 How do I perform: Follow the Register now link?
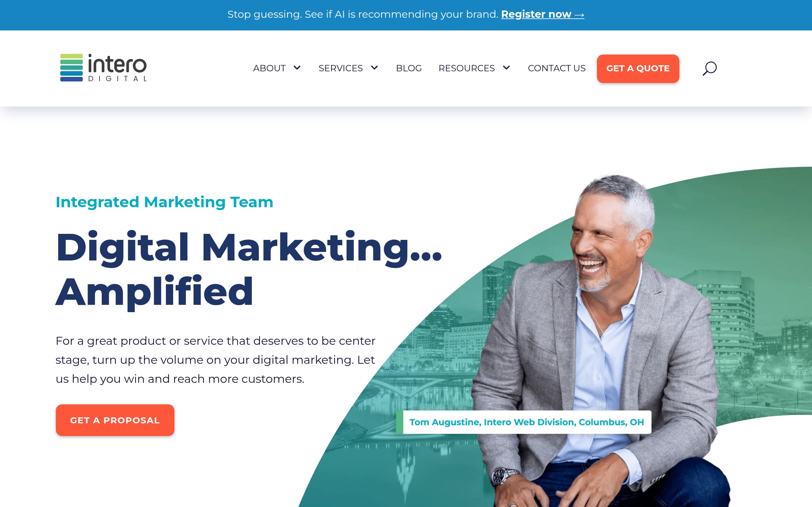pyautogui.click(x=543, y=15)
